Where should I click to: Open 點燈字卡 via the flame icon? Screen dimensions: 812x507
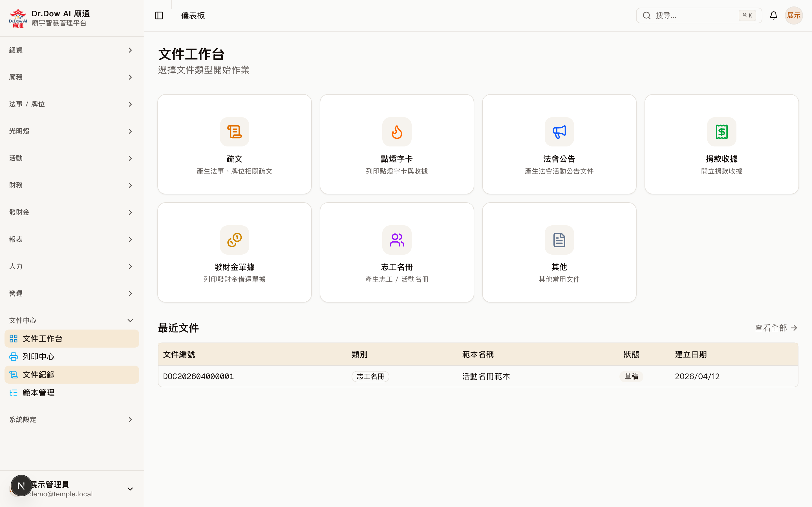click(x=397, y=132)
